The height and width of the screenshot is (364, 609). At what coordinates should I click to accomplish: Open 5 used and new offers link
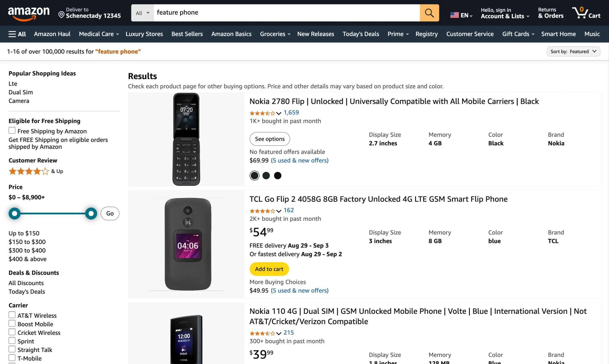(299, 160)
